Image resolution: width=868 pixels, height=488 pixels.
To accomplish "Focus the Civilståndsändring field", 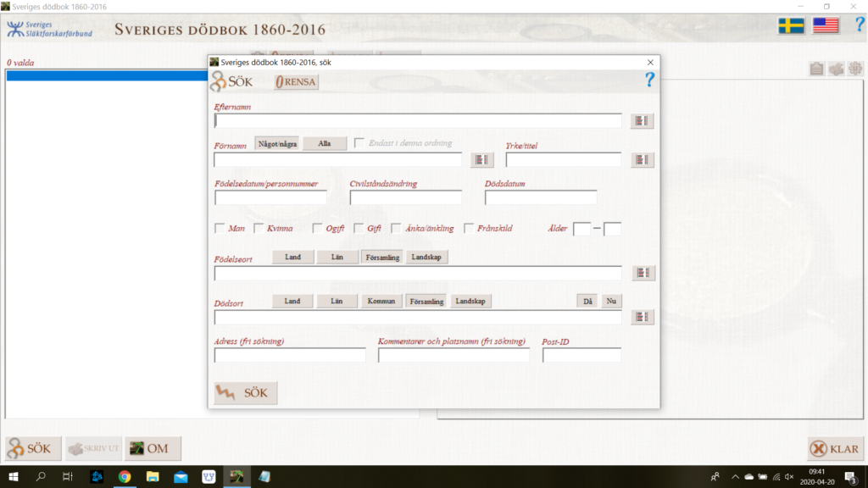I will coord(406,197).
